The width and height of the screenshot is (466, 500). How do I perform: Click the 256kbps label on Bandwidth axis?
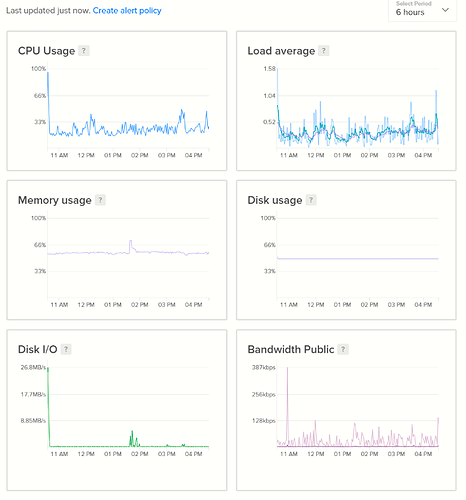click(263, 394)
